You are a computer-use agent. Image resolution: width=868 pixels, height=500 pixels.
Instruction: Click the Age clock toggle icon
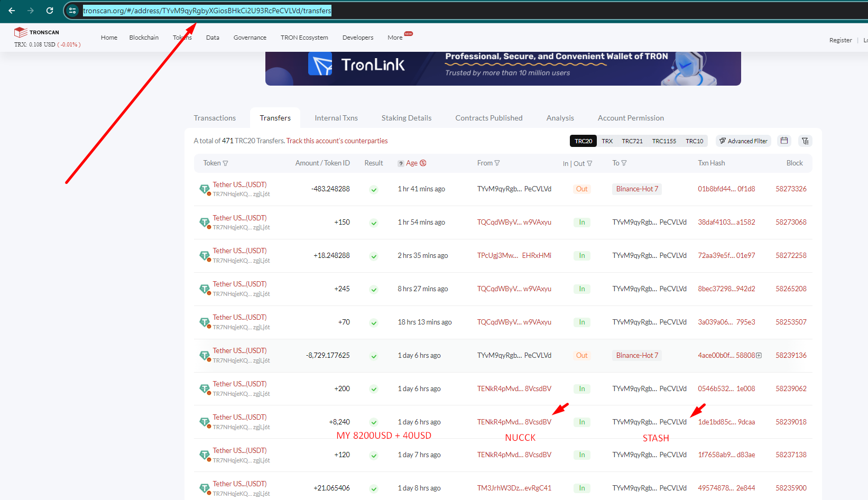(423, 163)
